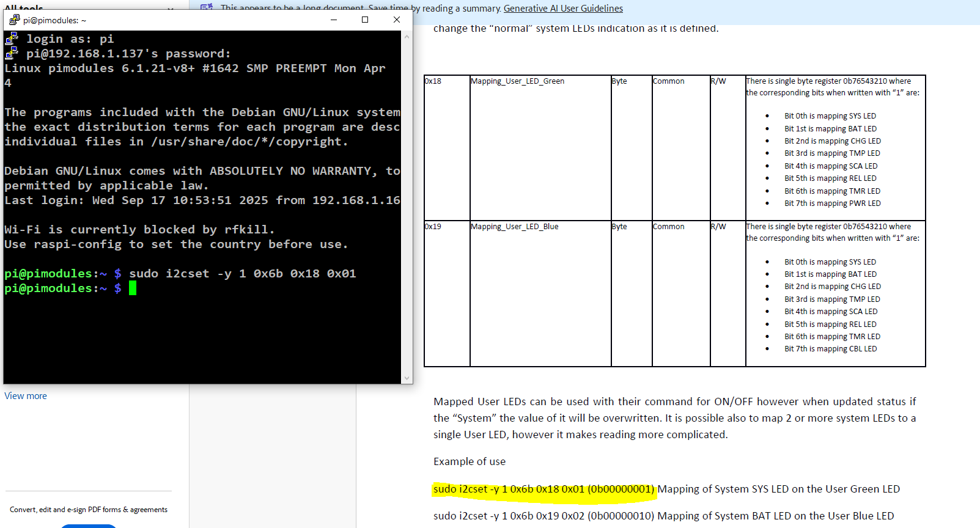Click the terminal scrollbar down arrow
The height and width of the screenshot is (528, 980).
[x=407, y=378]
